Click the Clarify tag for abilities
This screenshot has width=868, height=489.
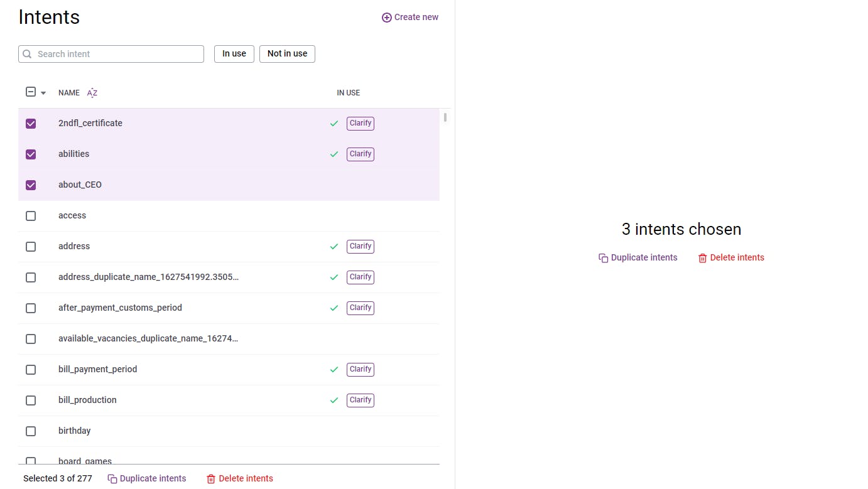[x=361, y=154]
